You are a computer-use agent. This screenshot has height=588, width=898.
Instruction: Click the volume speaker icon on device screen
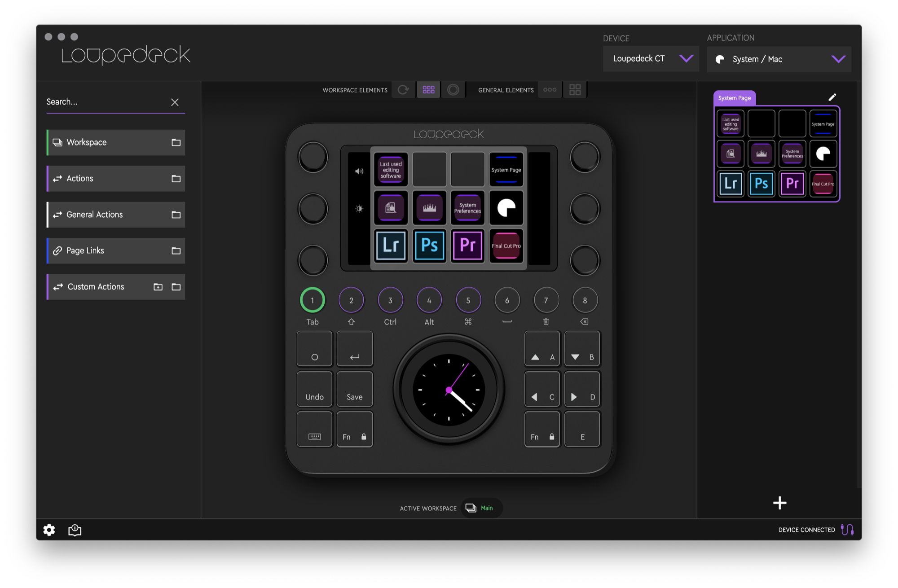point(359,171)
